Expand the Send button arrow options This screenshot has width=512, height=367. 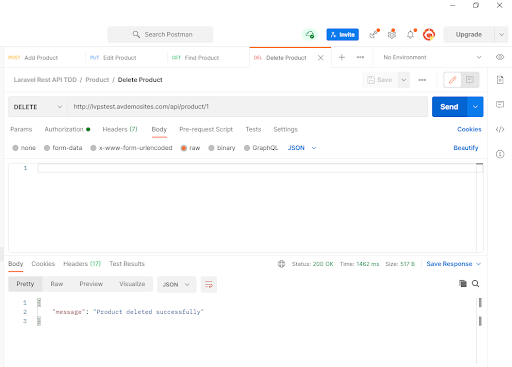(x=475, y=107)
